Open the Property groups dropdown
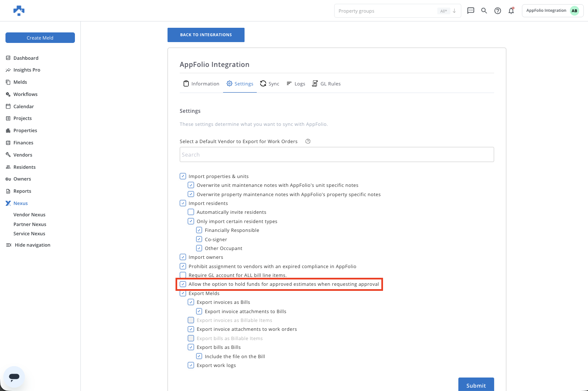 [398, 11]
